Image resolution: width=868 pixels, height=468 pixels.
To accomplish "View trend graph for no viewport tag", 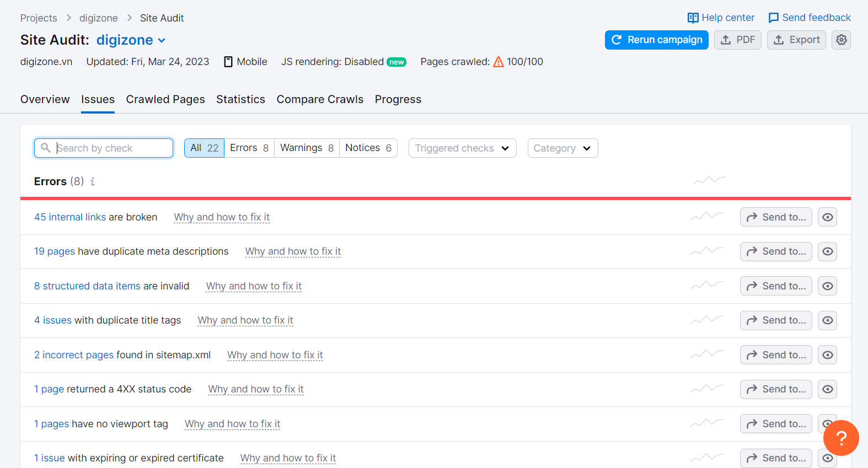I will point(707,423).
